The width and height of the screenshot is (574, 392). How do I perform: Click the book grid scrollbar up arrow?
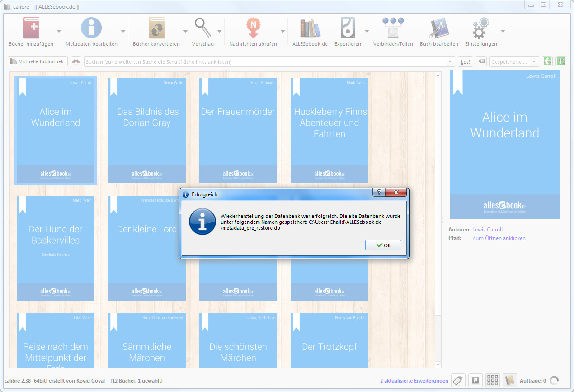[x=438, y=75]
